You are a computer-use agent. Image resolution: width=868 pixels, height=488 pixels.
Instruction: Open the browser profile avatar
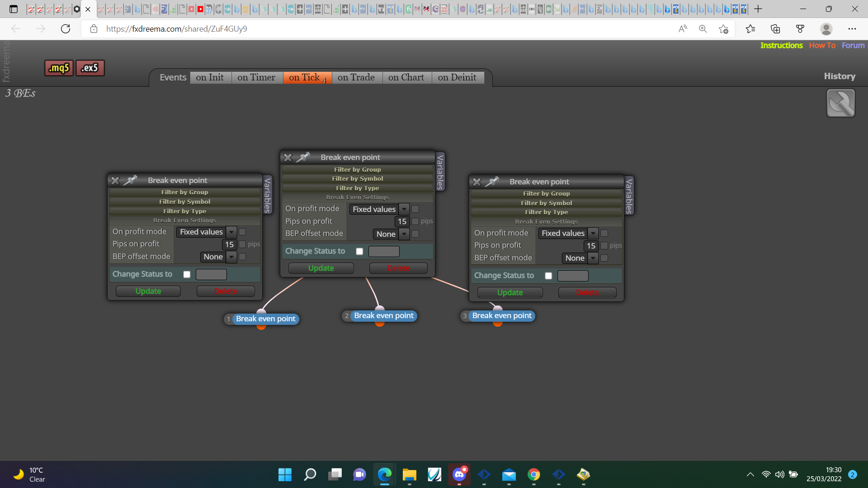[826, 29]
